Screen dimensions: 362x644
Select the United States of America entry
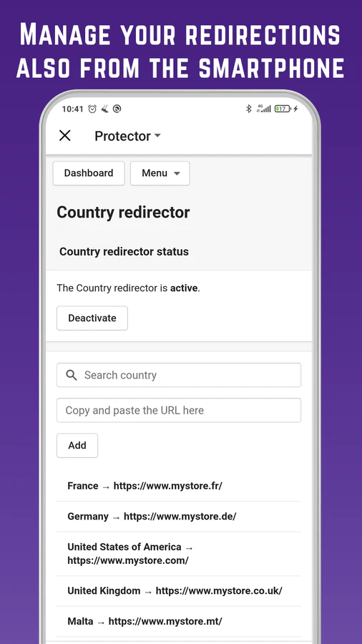pos(179,554)
